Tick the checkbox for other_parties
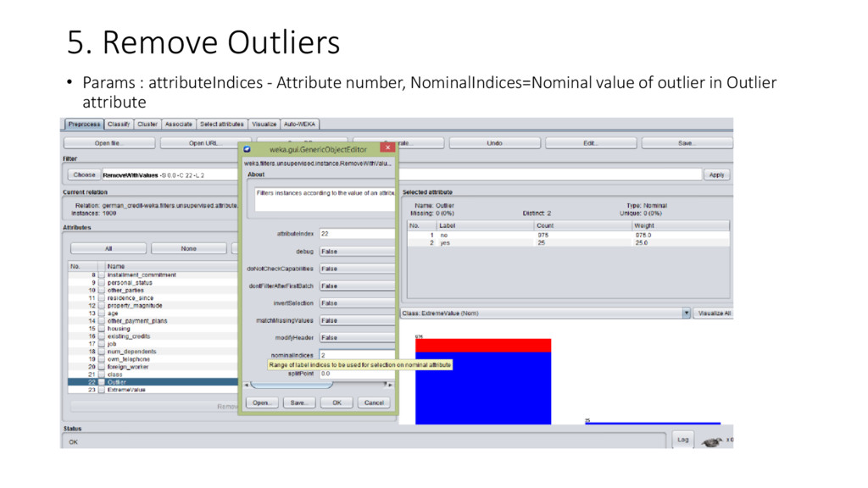 tap(102, 291)
